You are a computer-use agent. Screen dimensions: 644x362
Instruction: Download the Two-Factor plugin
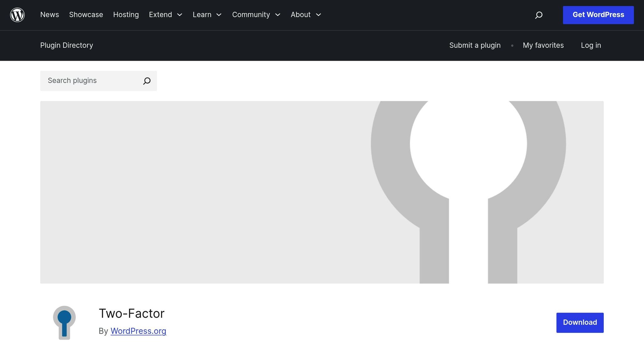click(x=580, y=322)
